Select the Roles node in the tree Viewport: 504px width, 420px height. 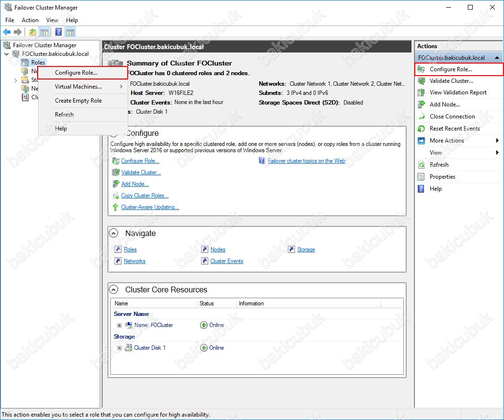point(38,62)
